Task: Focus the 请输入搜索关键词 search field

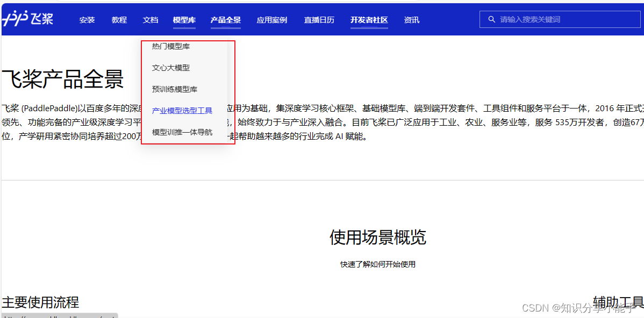Action: click(560, 19)
